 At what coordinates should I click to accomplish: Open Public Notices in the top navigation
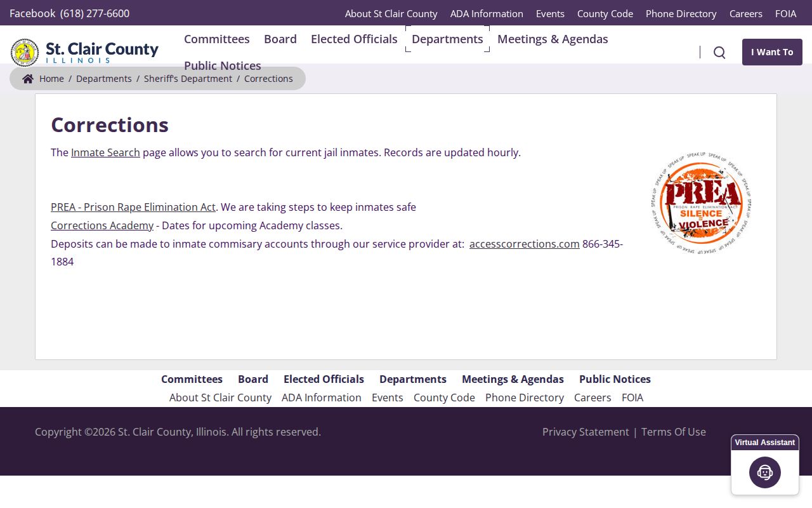pyautogui.click(x=223, y=65)
